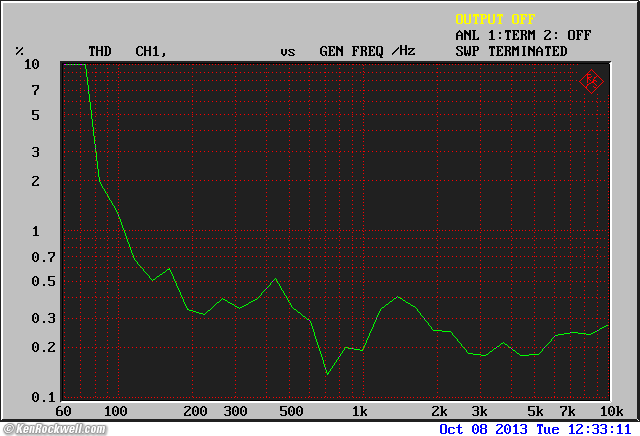
Task: Click the % unit label above Y-axis
Action: 19,51
